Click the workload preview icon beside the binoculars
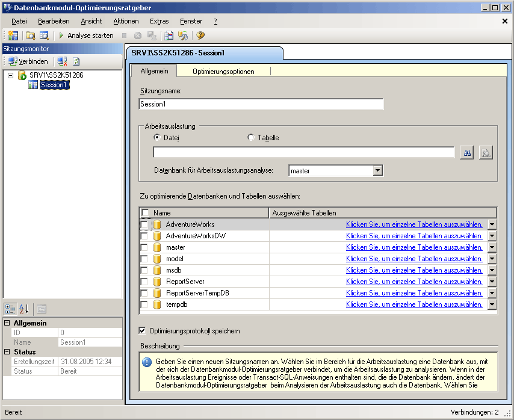This screenshot has height=420, width=514. (x=486, y=152)
